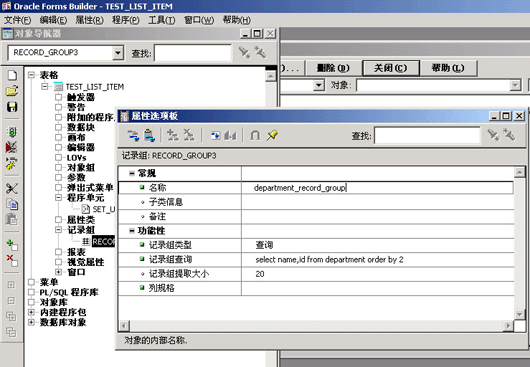Screen dimensions: 530x367
Task: Select the 记录组提取大小 property row
Action: [316, 274]
